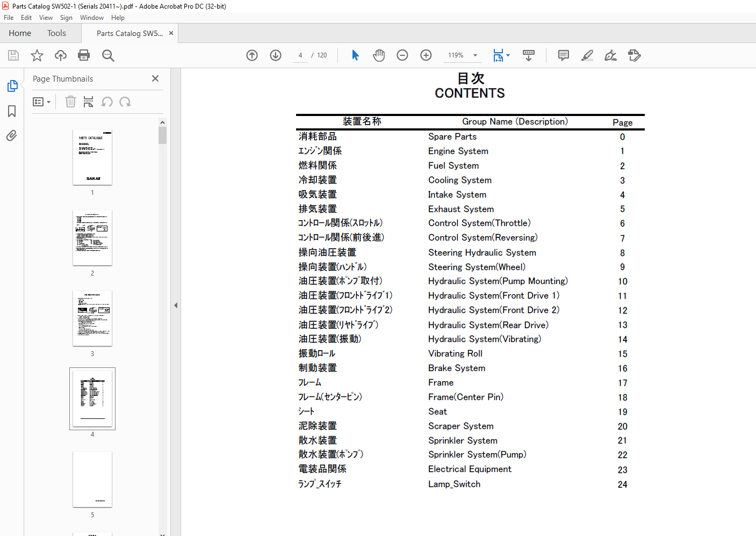The image size is (756, 536).
Task: Open the Sign menu
Action: point(66,18)
